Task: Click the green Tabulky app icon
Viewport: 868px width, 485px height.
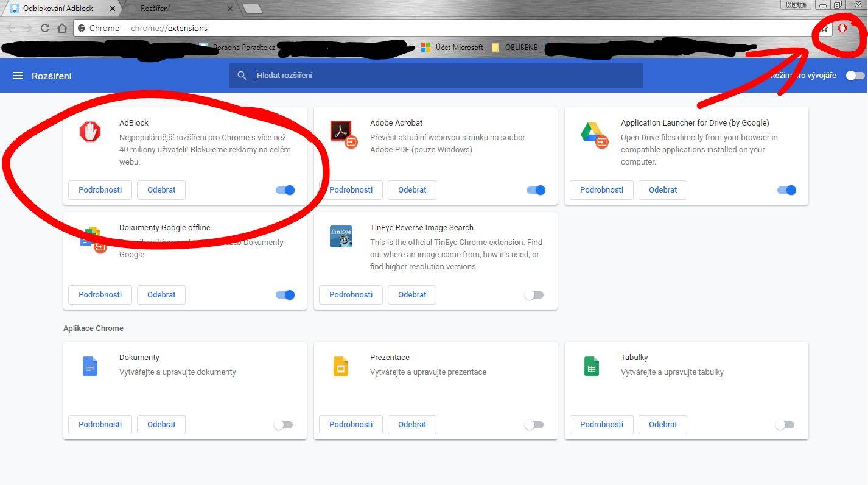Action: 592,366
